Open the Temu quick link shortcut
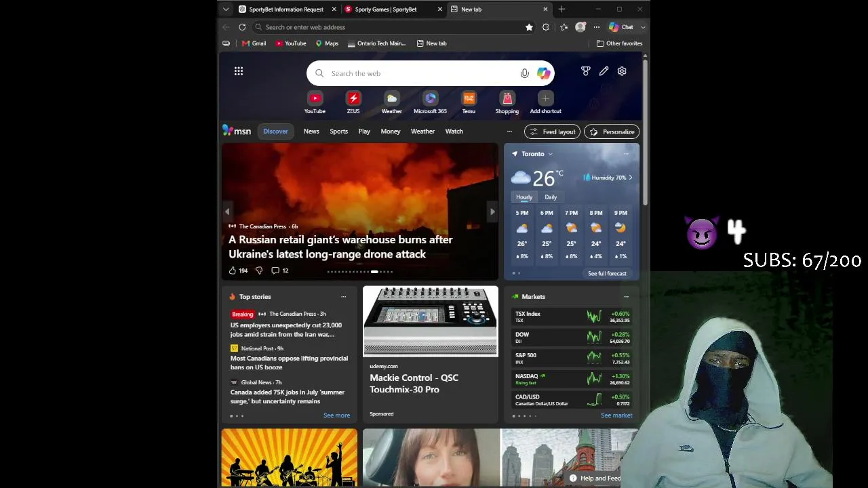This screenshot has width=868, height=488. click(469, 103)
